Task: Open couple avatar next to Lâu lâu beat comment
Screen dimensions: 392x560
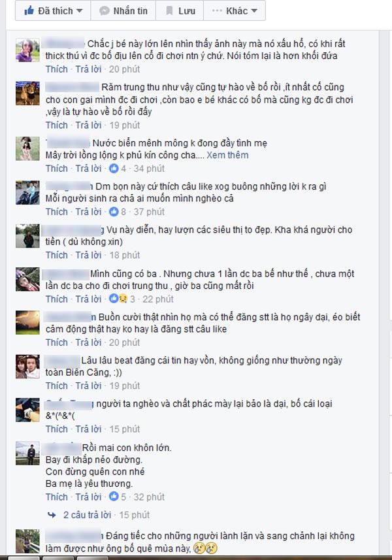Action: click(x=27, y=367)
